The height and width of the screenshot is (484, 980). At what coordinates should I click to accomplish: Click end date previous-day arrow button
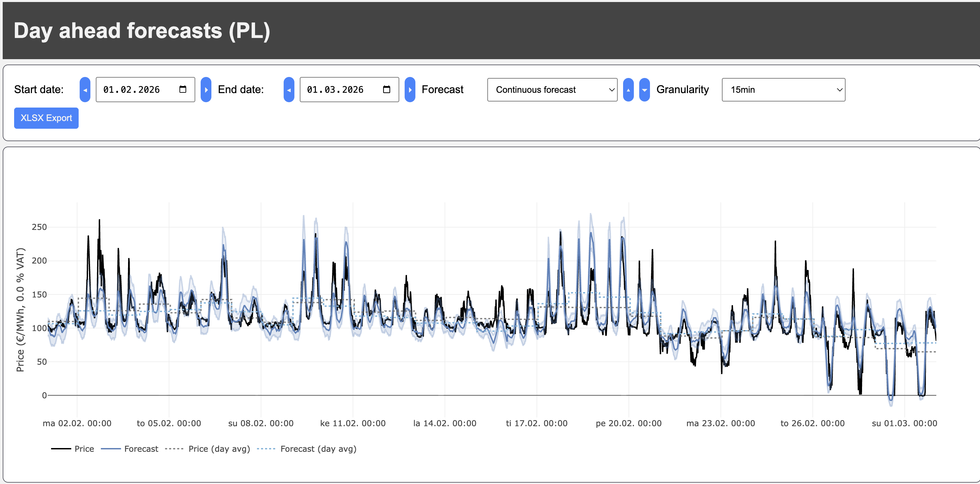289,90
